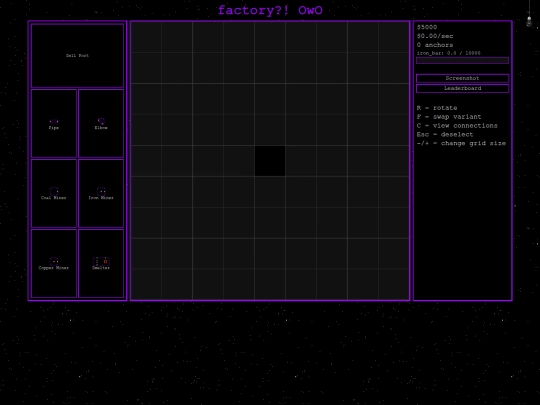Screen dimensions: 540x405
Task: Click the 'Esc = deselect' hint
Action: [445, 135]
